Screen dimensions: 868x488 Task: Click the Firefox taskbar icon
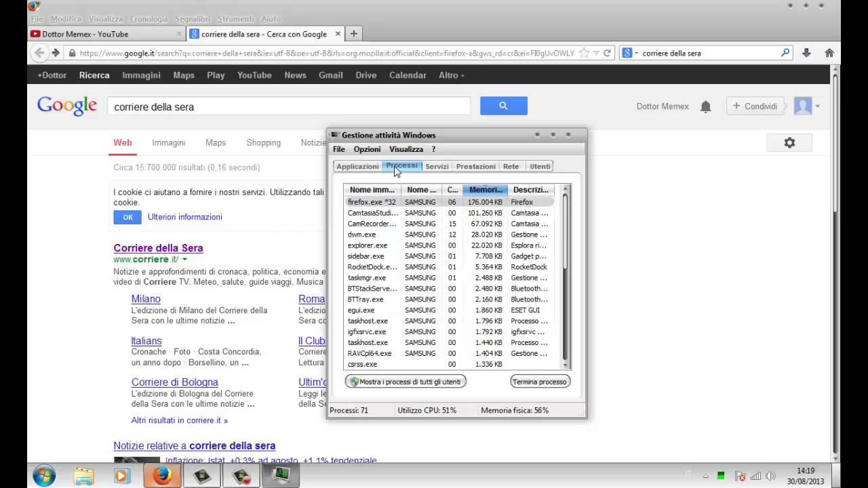point(161,476)
